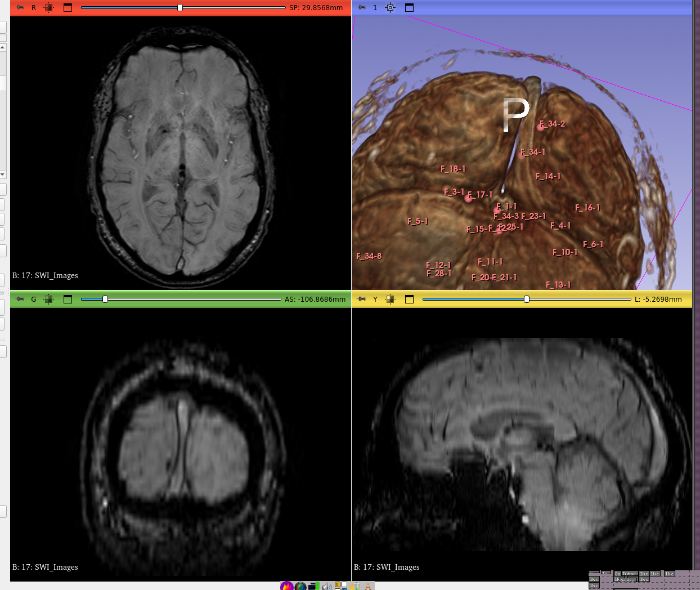The image size is (700, 590).
Task: Select the F_34-2 fiducial marker point
Action: (x=541, y=127)
